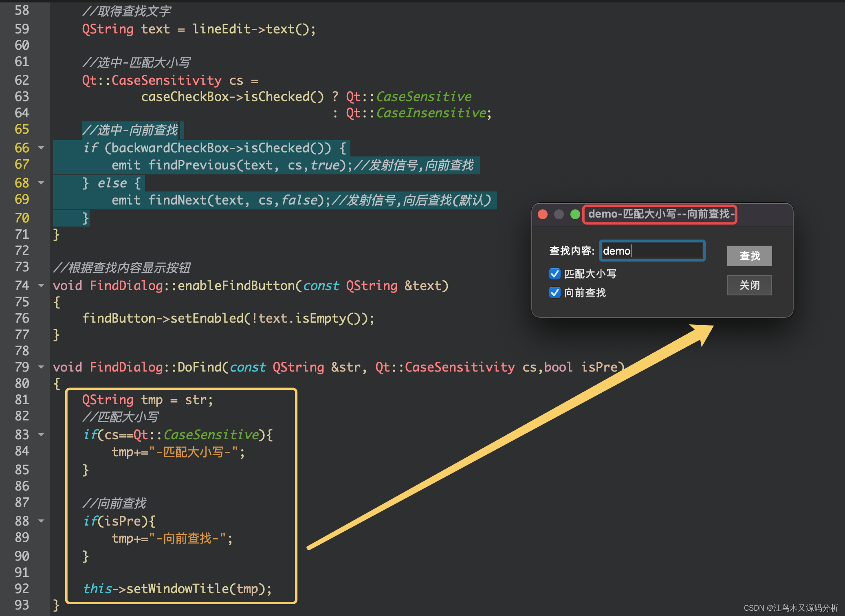Collapse the else block on line 68

41,183
